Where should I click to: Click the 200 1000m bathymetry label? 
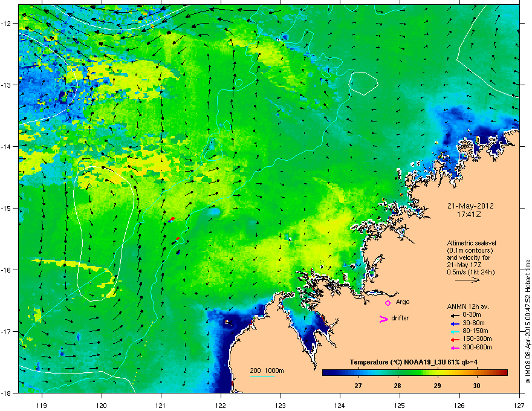click(267, 371)
